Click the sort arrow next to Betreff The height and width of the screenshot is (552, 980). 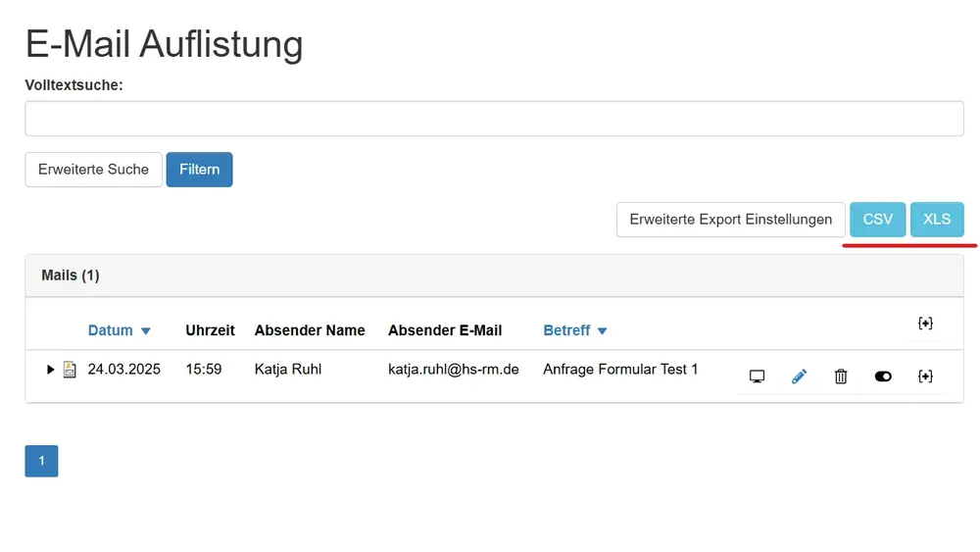[x=603, y=331]
